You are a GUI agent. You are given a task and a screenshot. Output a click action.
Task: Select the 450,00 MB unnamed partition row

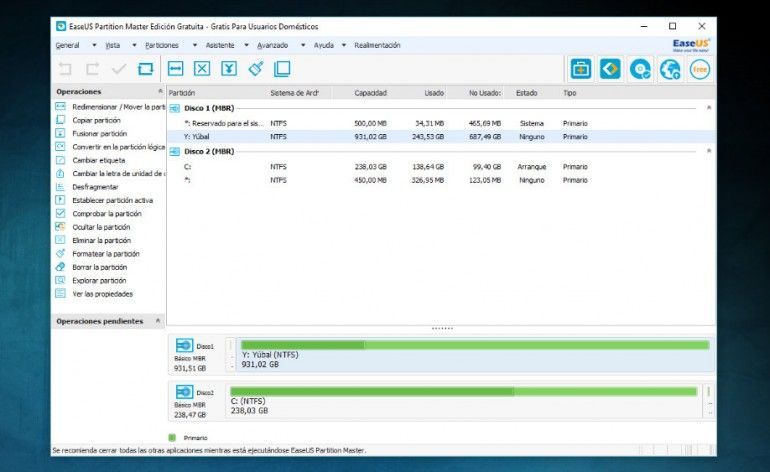pyautogui.click(x=440, y=180)
